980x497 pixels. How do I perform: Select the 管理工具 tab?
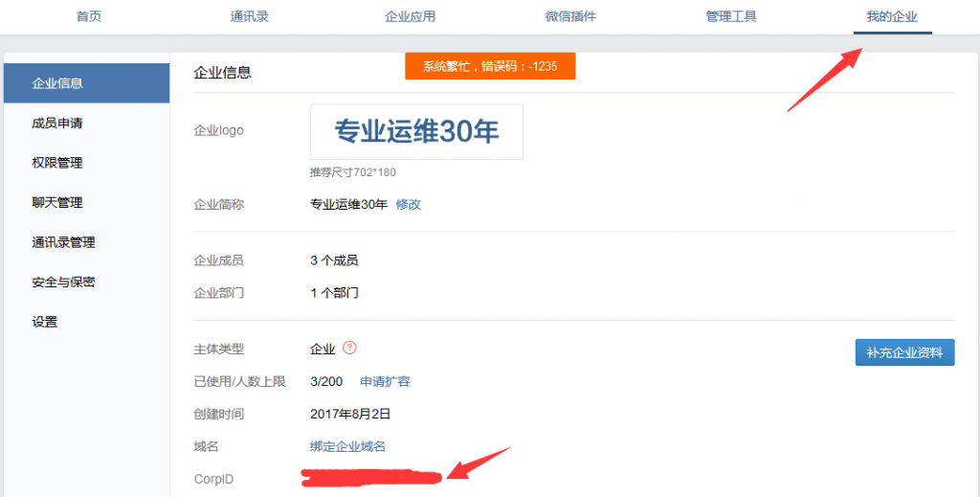(x=731, y=17)
